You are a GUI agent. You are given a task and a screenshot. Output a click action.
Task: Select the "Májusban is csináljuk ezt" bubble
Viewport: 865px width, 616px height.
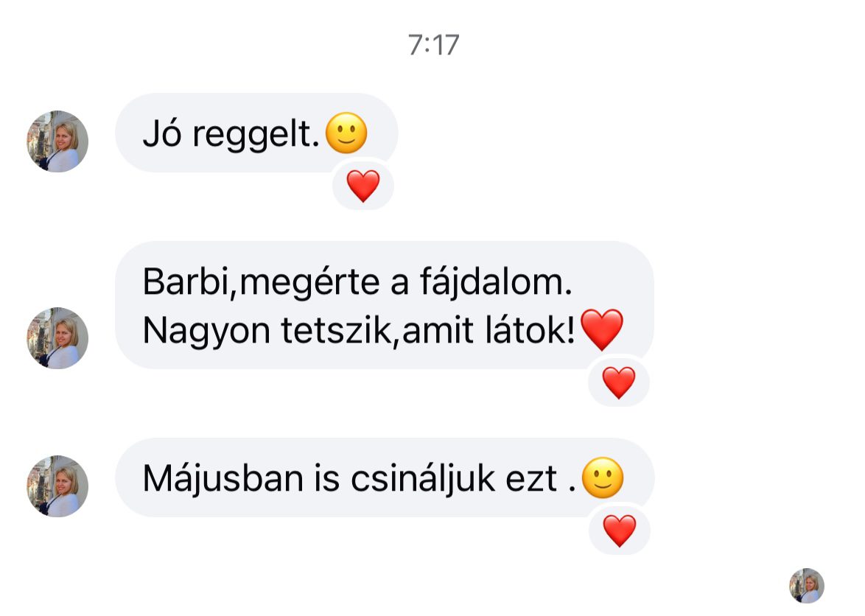click(385, 477)
